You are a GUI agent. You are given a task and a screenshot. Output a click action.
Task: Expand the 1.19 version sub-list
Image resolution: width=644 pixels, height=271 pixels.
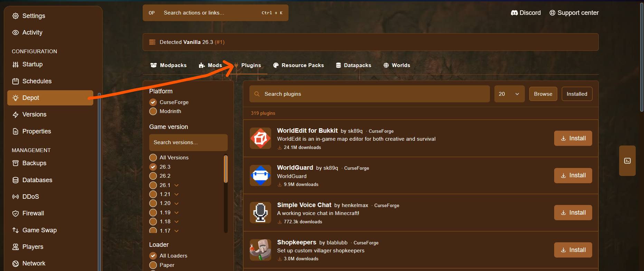point(177,213)
